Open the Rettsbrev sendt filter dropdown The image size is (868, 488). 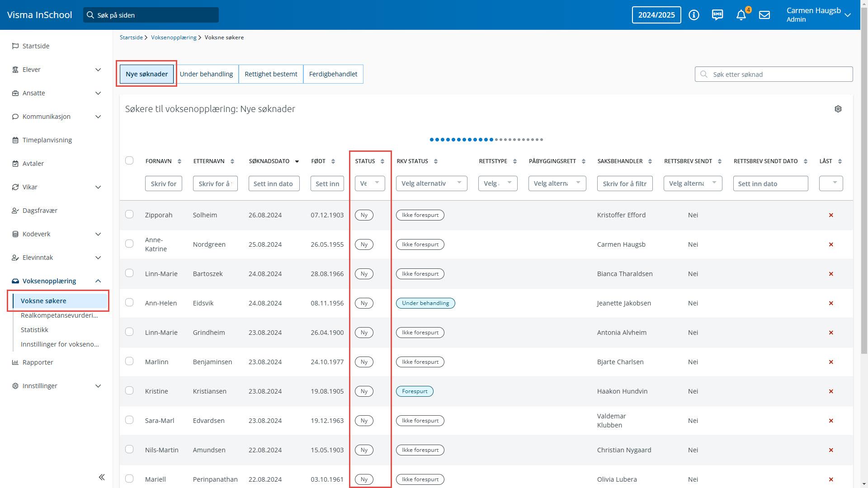tap(693, 183)
